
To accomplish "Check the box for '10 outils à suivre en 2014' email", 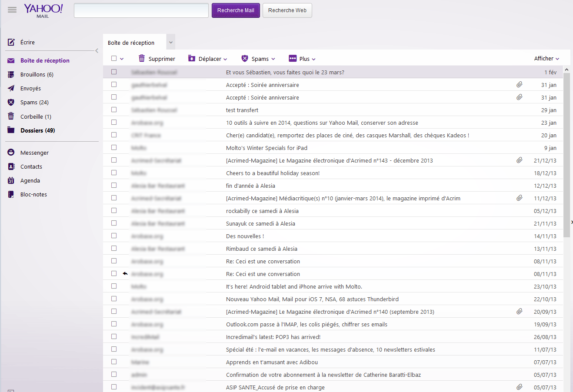I will point(114,122).
